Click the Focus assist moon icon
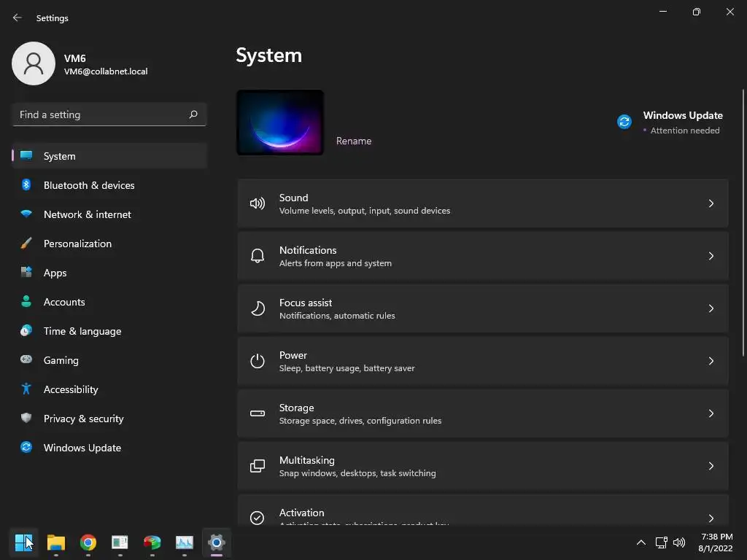The image size is (747, 560). [x=258, y=308]
